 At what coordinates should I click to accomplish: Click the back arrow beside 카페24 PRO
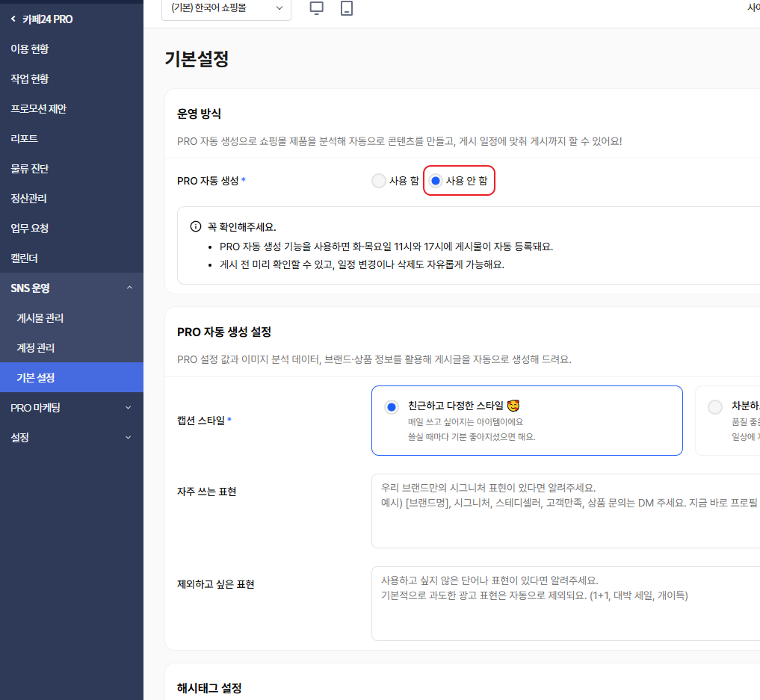(13, 19)
